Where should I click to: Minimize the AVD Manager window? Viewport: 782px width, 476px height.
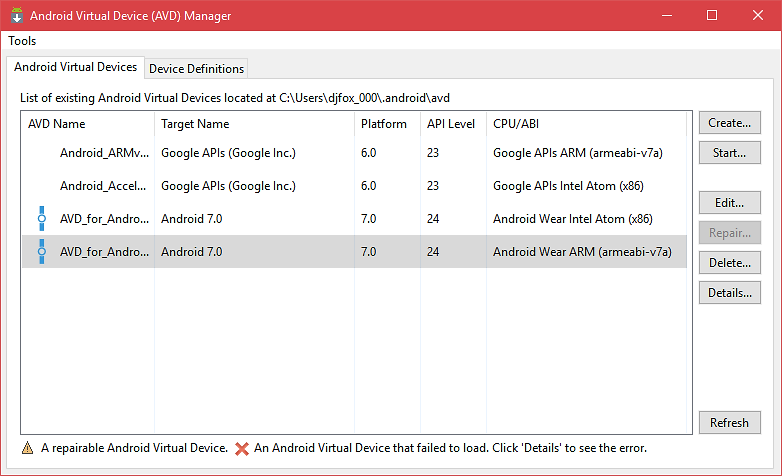[x=667, y=15]
